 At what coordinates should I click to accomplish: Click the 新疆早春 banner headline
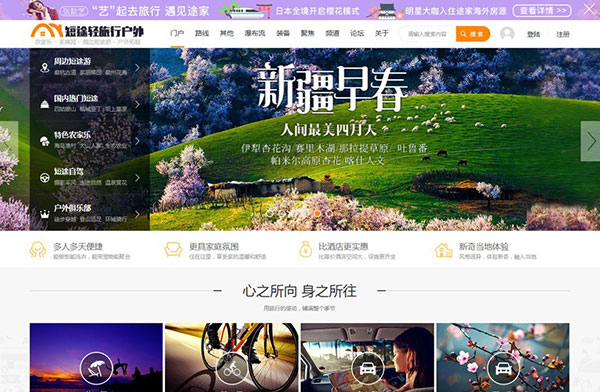tap(332, 90)
